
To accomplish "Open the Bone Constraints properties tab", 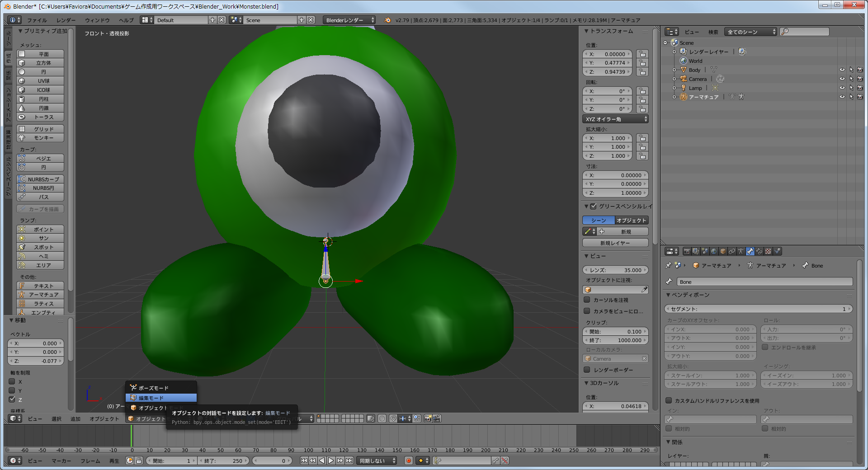I will [x=759, y=251].
